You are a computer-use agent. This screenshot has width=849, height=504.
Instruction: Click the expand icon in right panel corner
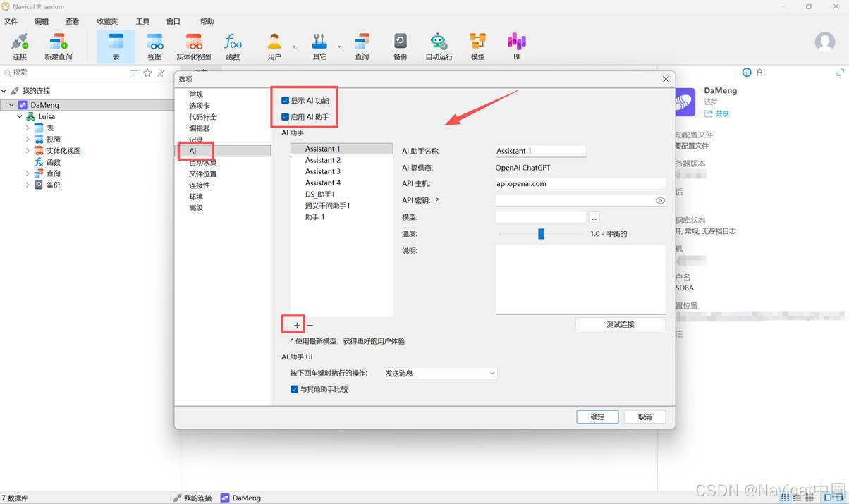(x=840, y=73)
